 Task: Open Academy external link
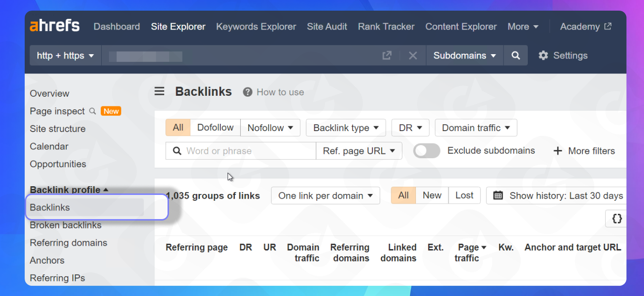coord(585,27)
